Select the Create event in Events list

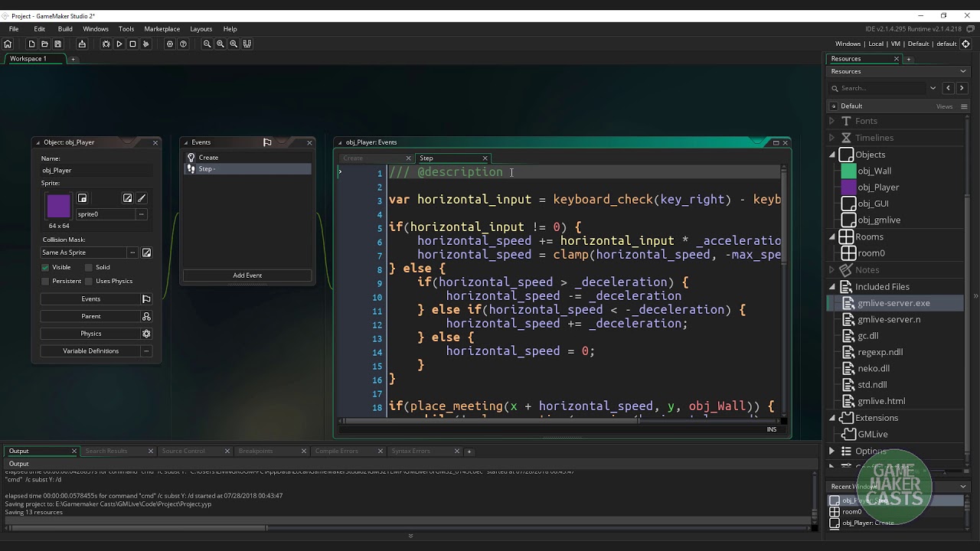click(247, 158)
